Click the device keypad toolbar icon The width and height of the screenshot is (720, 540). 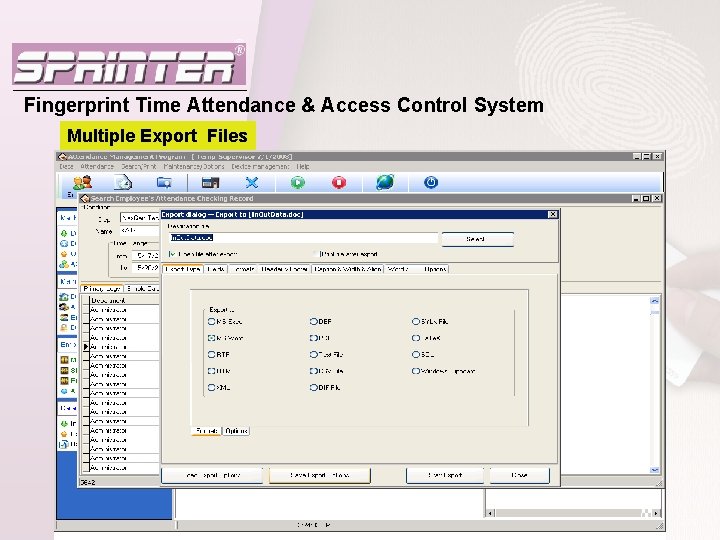[210, 183]
